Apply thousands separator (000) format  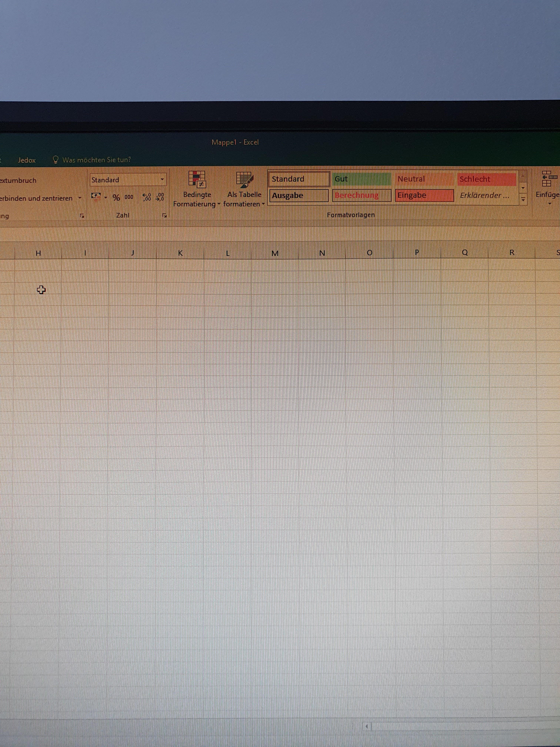tap(129, 197)
